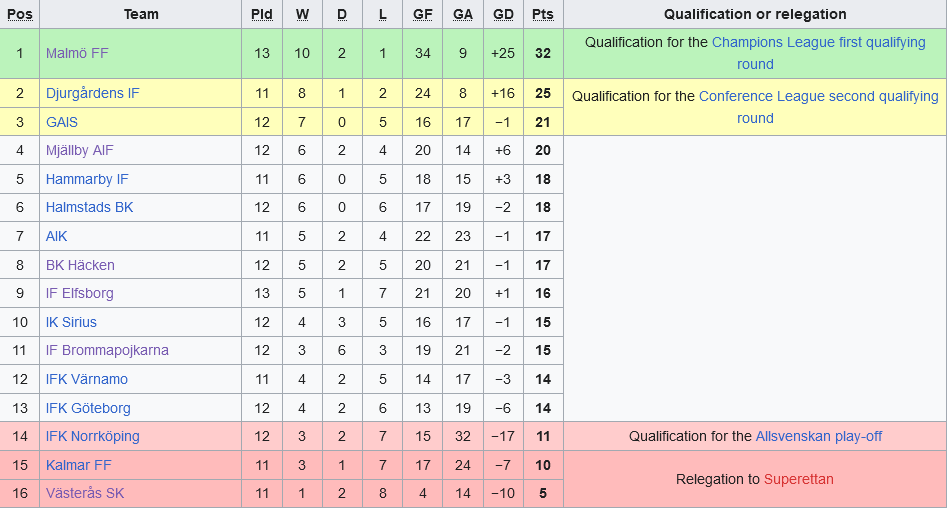Click the red Superettan link
The height and width of the screenshot is (512, 949).
[x=798, y=479]
